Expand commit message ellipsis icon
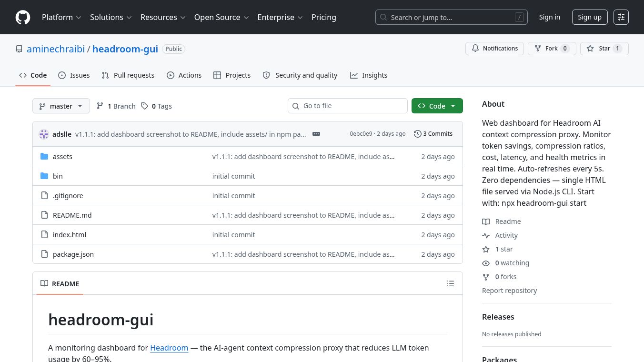The height and width of the screenshot is (362, 644). (316, 134)
